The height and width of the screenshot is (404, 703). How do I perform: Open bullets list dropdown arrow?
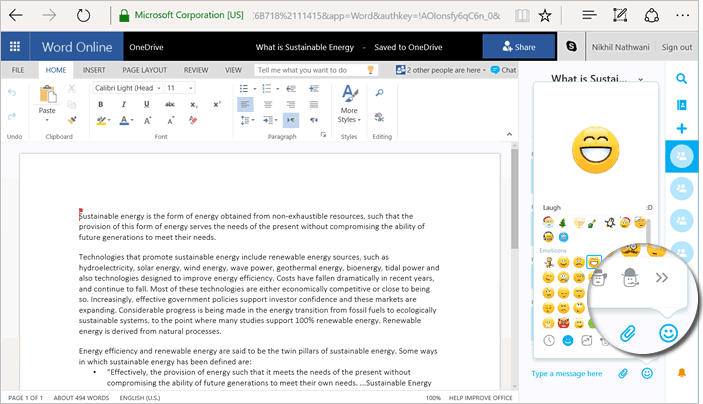tap(255, 89)
